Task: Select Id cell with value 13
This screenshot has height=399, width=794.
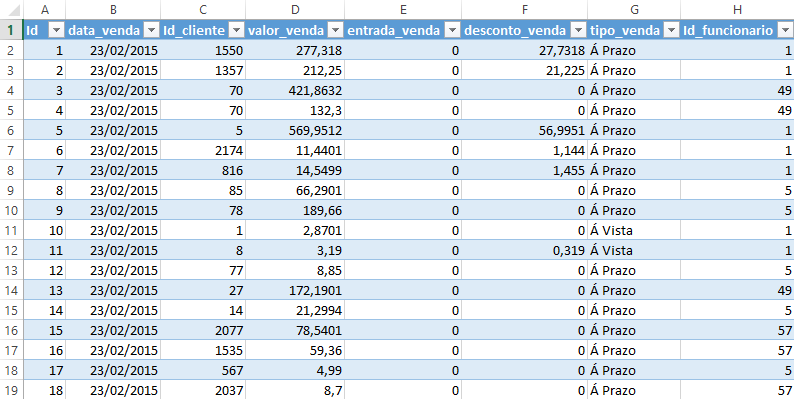Action: coord(45,291)
